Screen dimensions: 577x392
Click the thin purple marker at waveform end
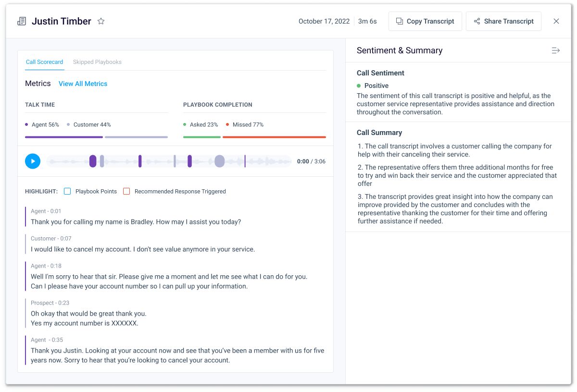(245, 161)
